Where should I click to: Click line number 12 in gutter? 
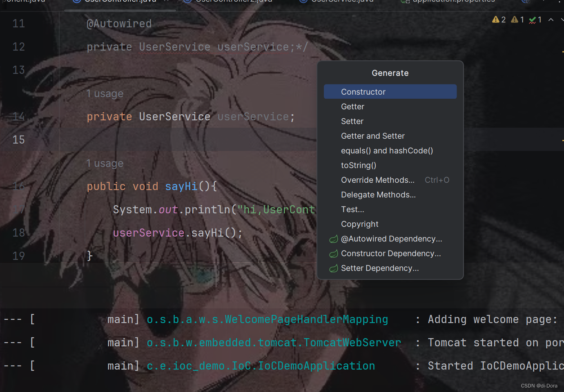click(x=19, y=47)
